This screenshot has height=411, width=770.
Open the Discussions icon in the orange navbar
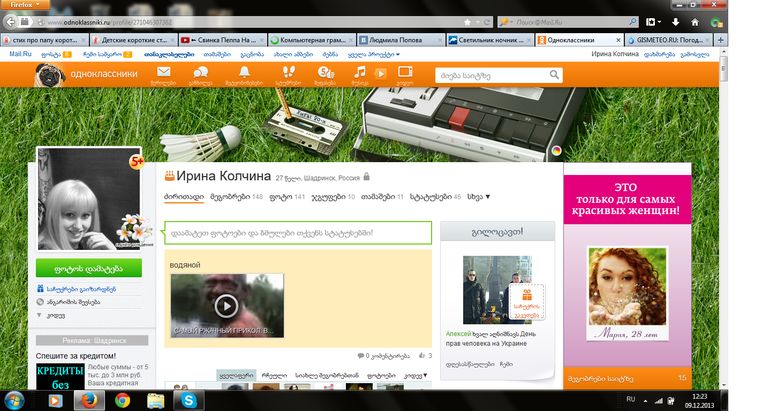pos(200,74)
